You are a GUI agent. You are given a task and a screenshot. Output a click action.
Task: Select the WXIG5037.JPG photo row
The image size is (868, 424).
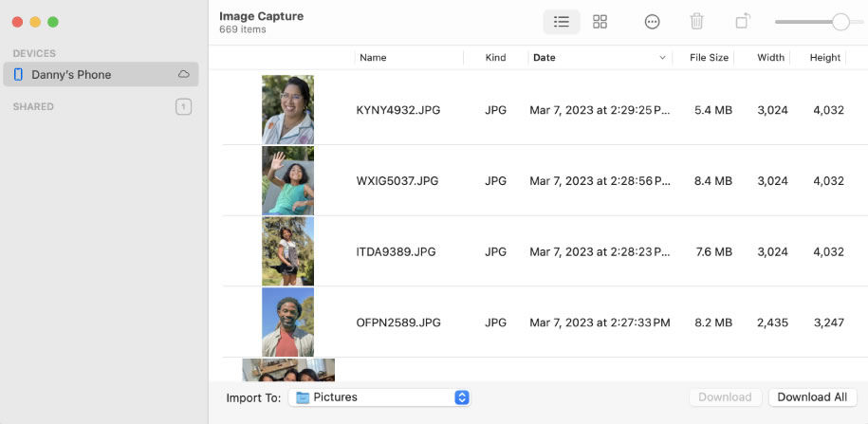pos(397,181)
